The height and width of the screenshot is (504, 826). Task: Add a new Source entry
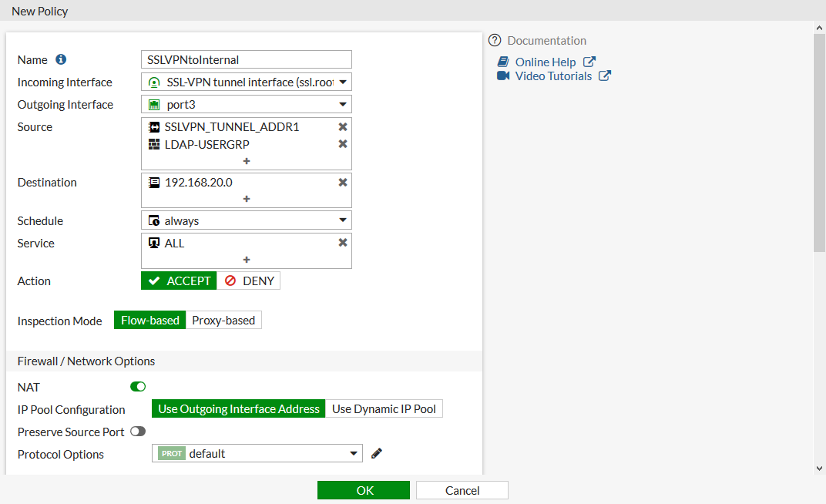pyautogui.click(x=247, y=161)
